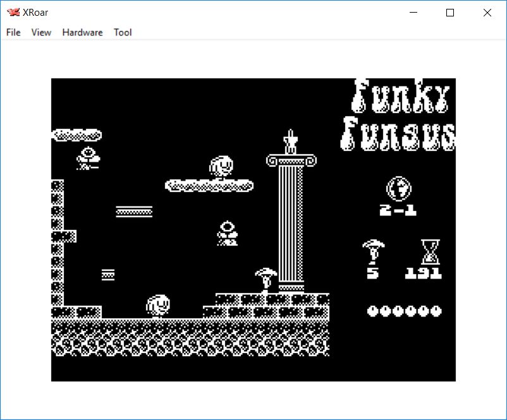The height and width of the screenshot is (420, 507).
Task: Click the row of six dots below the timer
Action: 404,311
